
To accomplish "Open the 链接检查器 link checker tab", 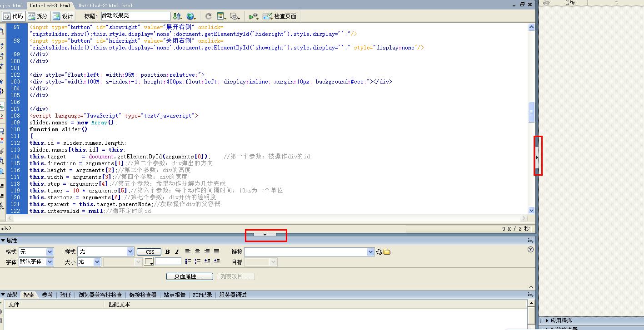I will [143, 295].
